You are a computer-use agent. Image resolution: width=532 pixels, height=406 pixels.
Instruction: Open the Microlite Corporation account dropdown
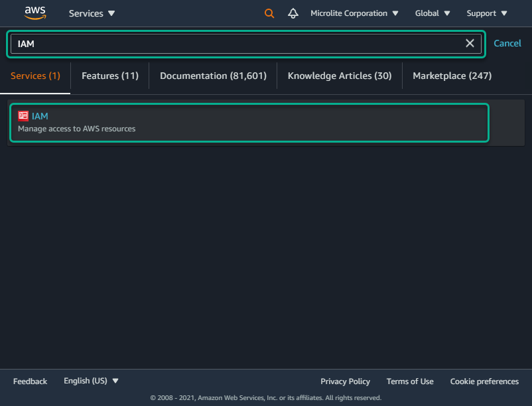click(354, 13)
